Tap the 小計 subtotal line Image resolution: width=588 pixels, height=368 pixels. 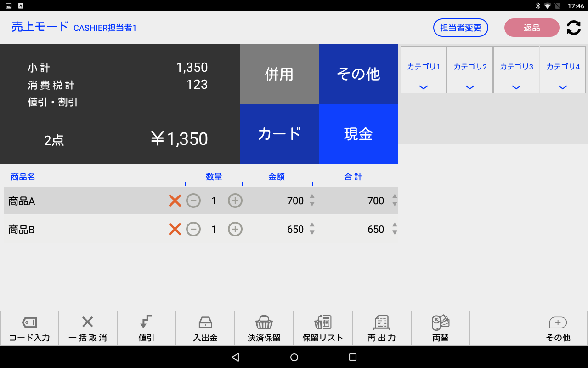[39, 68]
